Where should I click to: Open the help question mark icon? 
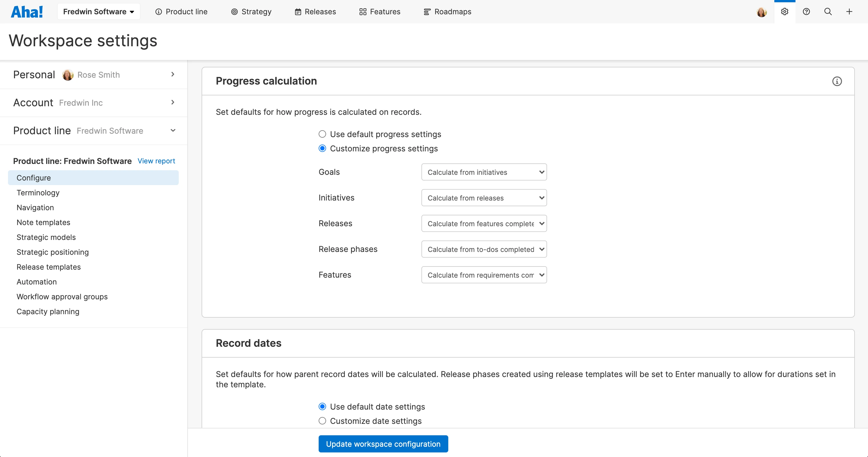coord(806,12)
